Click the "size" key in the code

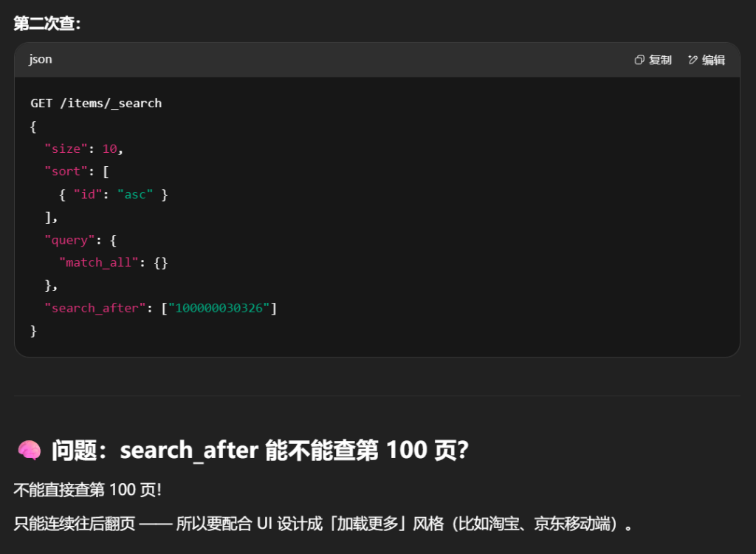point(66,148)
